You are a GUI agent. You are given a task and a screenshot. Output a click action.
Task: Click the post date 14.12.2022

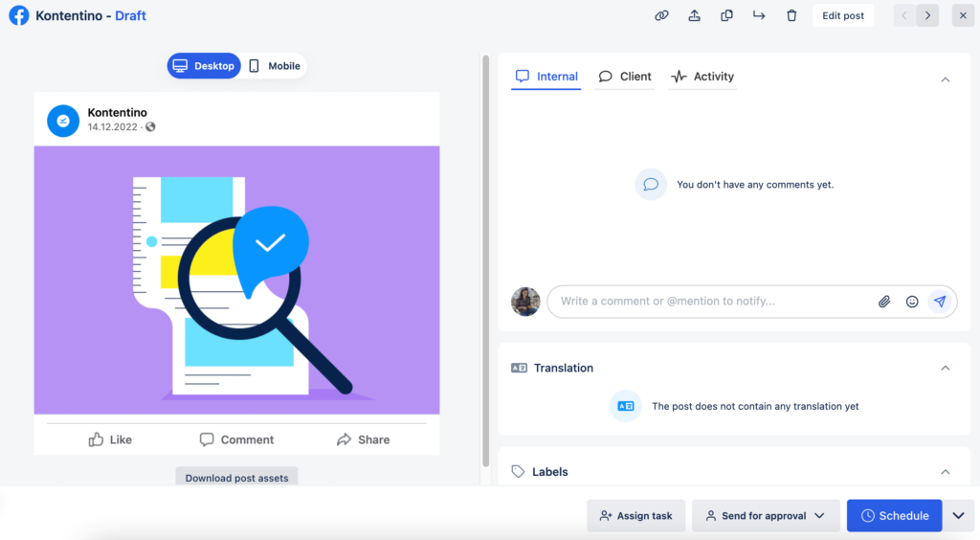113,127
